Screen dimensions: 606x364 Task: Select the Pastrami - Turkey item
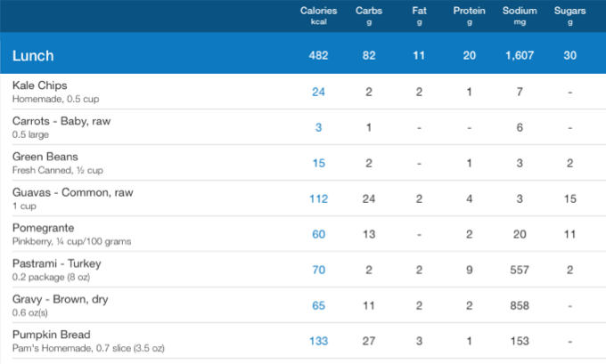click(55, 263)
